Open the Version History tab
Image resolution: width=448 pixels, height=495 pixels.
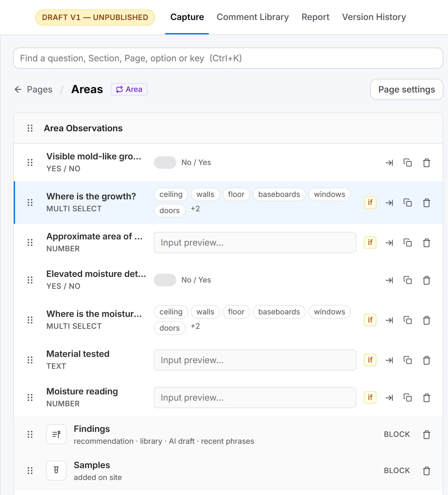coord(374,17)
